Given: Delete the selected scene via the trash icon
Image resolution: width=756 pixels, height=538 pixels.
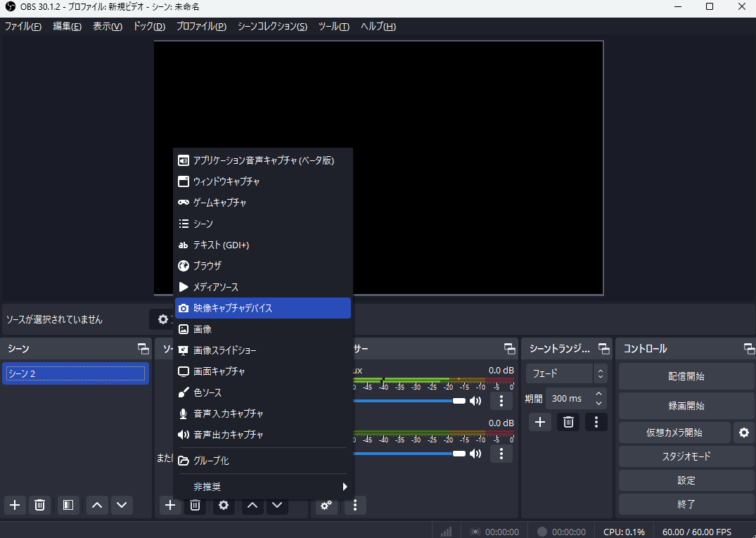Looking at the screenshot, I should coord(39,505).
